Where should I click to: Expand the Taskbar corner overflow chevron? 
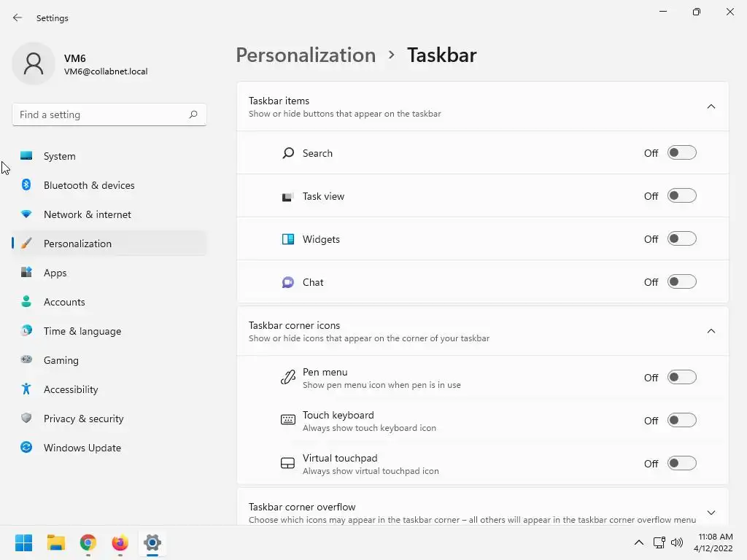pyautogui.click(x=711, y=513)
